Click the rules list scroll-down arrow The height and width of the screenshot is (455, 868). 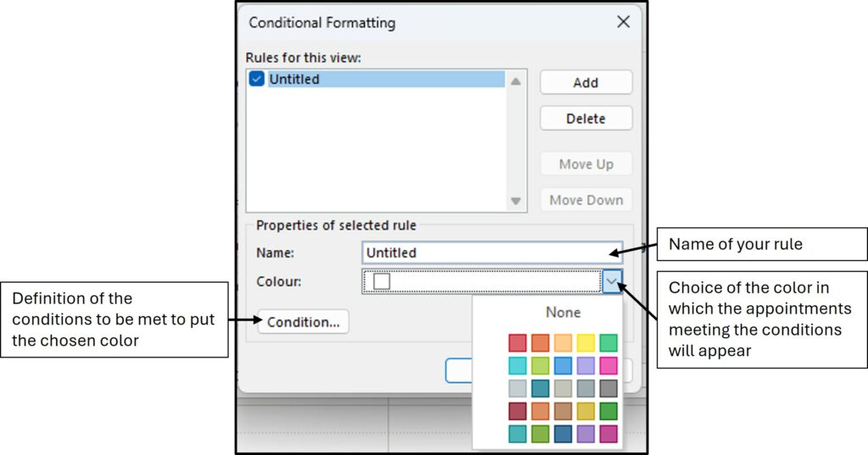(x=515, y=201)
